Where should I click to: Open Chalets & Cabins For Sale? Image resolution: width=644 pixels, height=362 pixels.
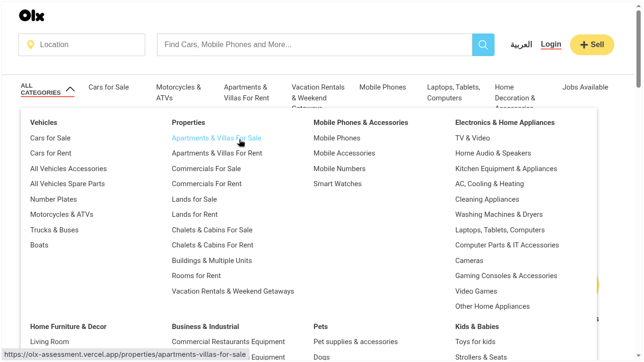(212, 230)
